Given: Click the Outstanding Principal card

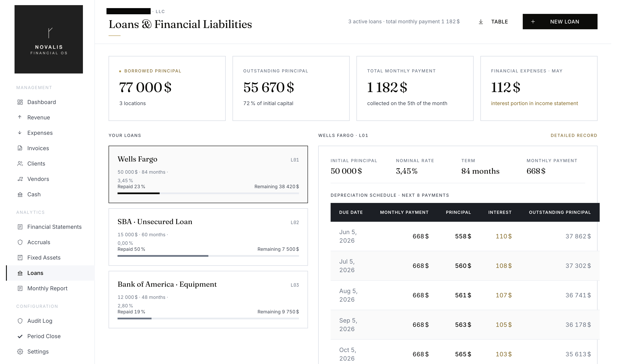Looking at the screenshot, I should (x=291, y=88).
